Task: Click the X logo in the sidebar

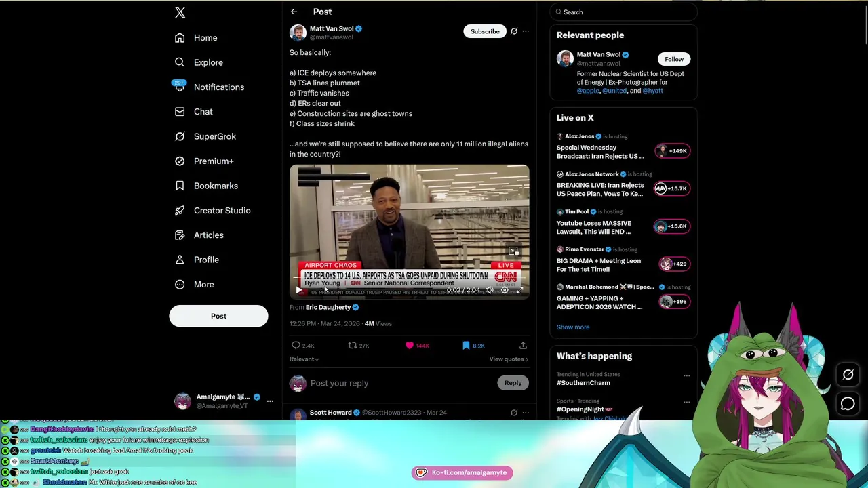Action: coord(180,12)
